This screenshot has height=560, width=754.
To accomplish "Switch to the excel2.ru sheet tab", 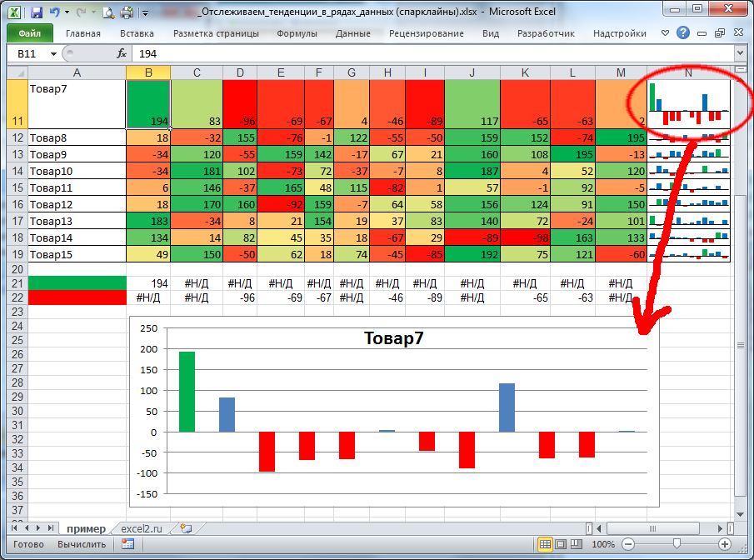I will click(145, 528).
